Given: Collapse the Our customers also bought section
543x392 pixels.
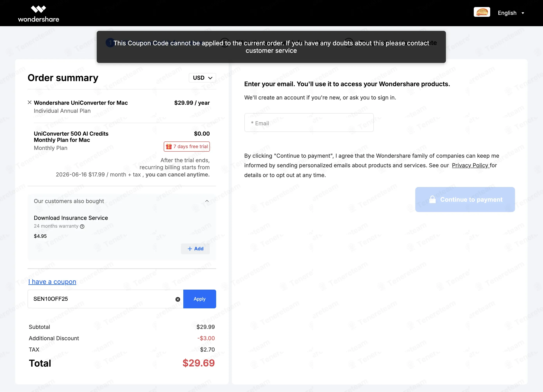Looking at the screenshot, I should (x=207, y=201).
